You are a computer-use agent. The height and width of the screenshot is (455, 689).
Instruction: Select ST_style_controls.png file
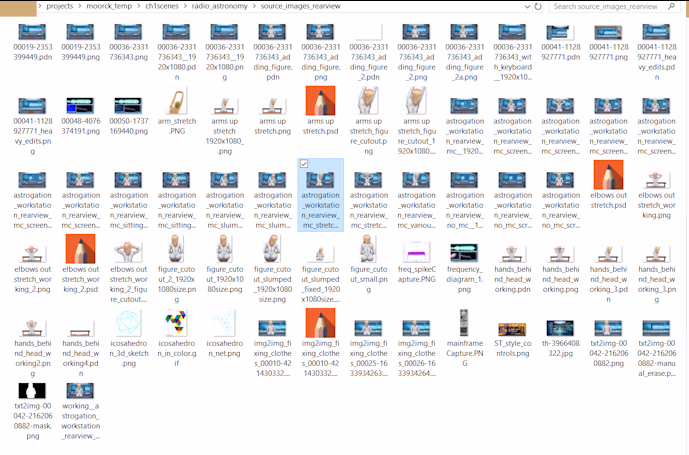point(513,323)
